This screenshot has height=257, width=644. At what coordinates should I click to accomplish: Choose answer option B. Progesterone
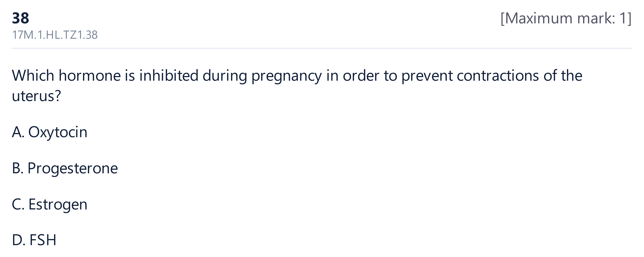(65, 168)
